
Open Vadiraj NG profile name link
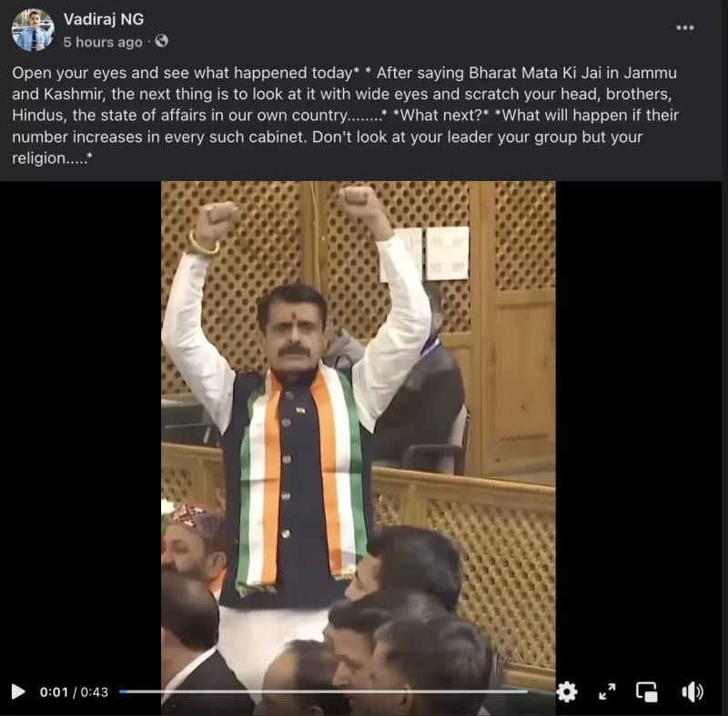pos(104,19)
